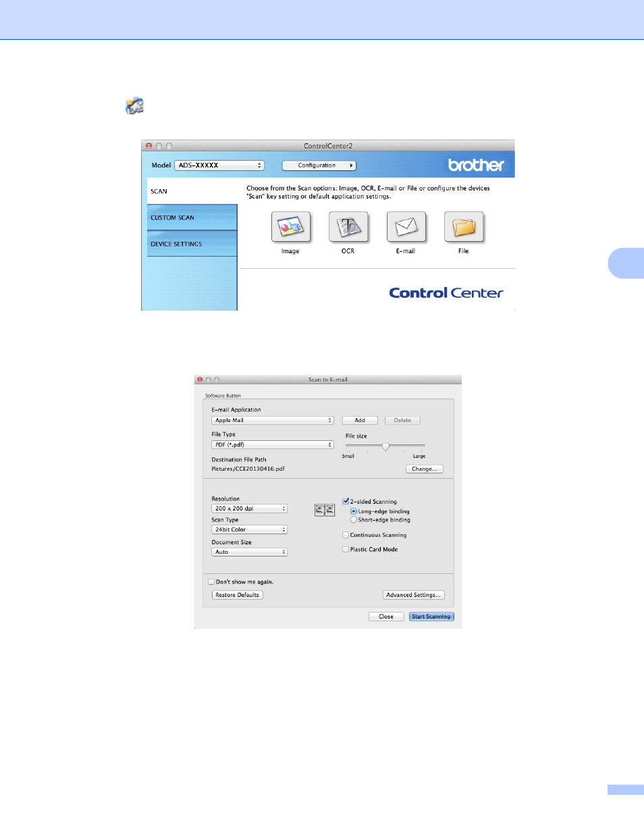Click the Close button in Scan to E-mail
644x834 pixels.
[386, 617]
